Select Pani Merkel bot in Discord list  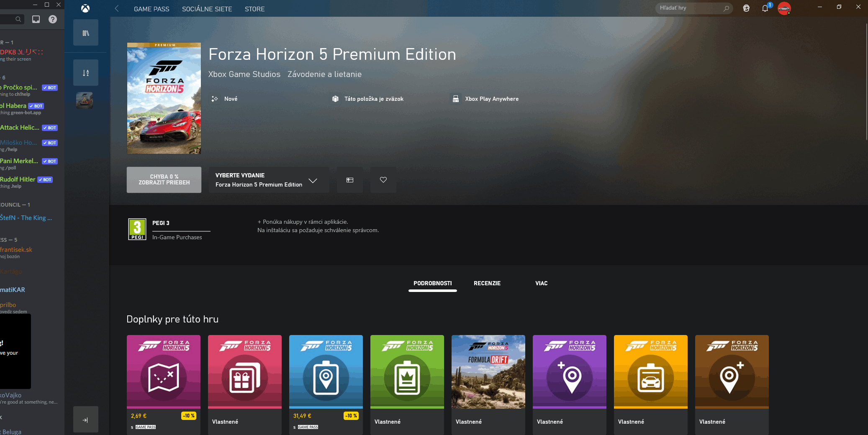pyautogui.click(x=29, y=164)
